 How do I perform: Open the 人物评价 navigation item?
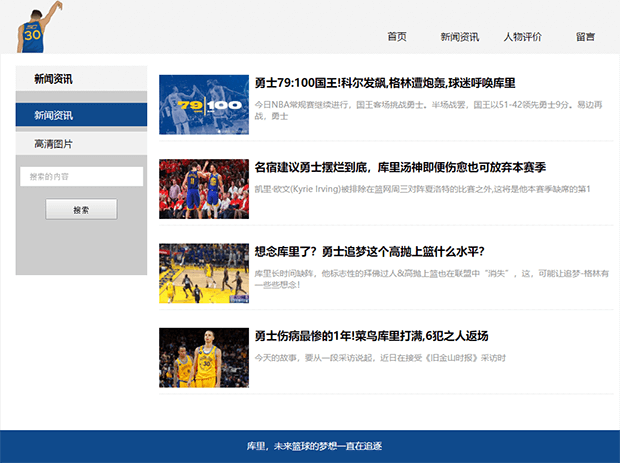tap(522, 37)
